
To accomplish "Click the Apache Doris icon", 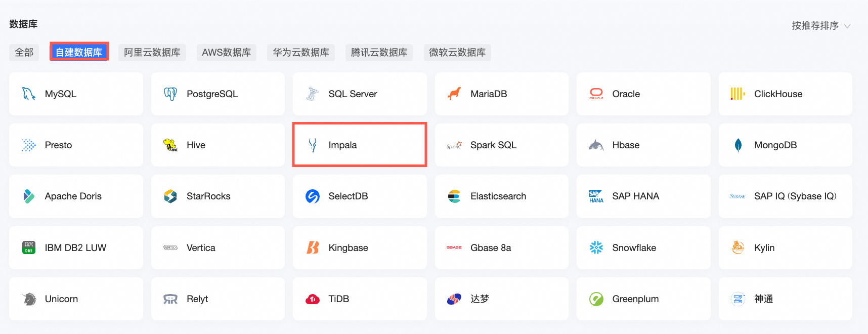I will (29, 196).
